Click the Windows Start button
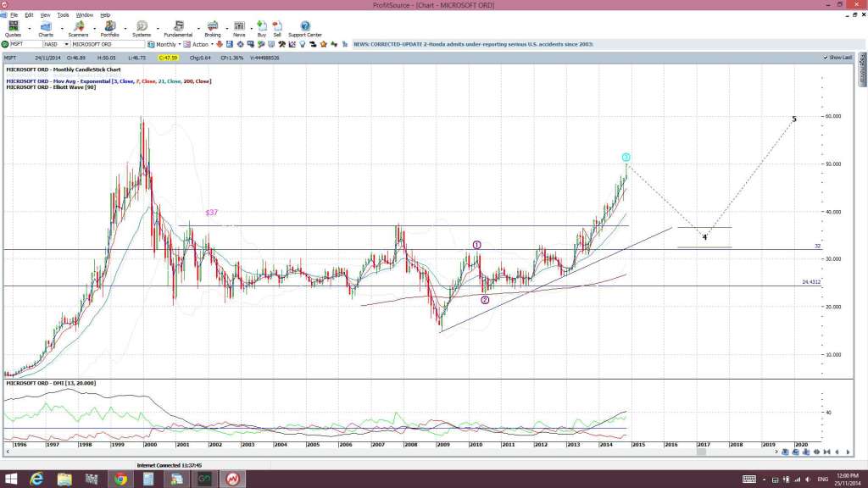 click(x=10, y=479)
